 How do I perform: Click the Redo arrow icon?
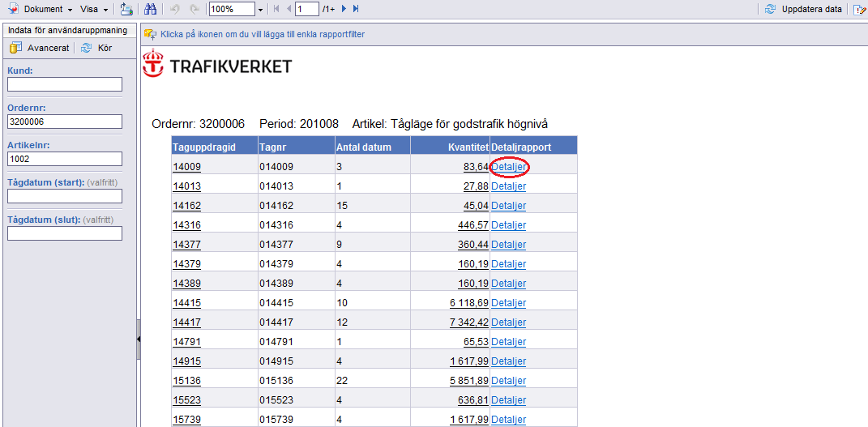click(195, 10)
